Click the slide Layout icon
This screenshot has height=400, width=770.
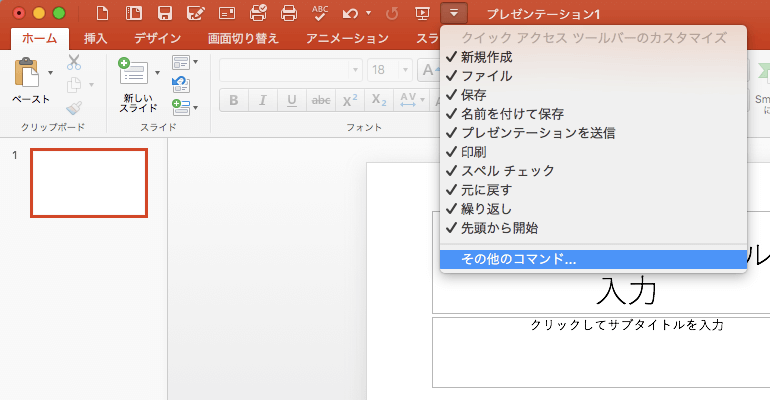pyautogui.click(x=180, y=62)
